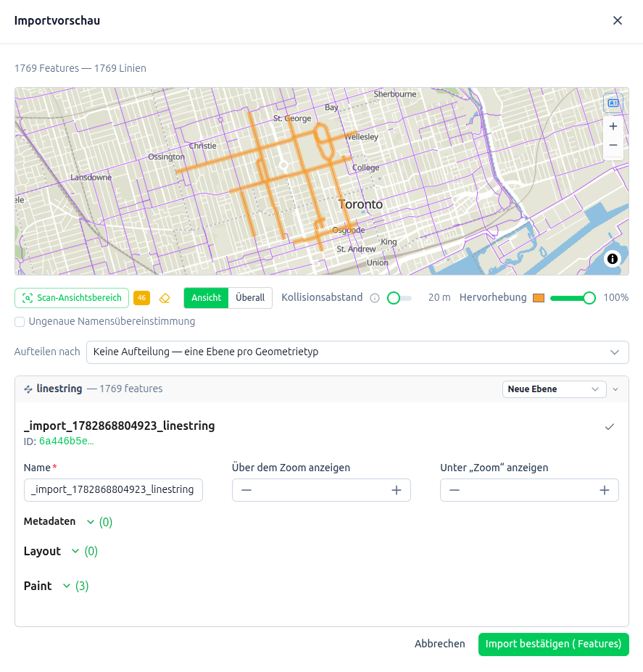Image resolution: width=643 pixels, height=672 pixels.
Task: Click the map zoom in plus icon
Action: pos(613,126)
